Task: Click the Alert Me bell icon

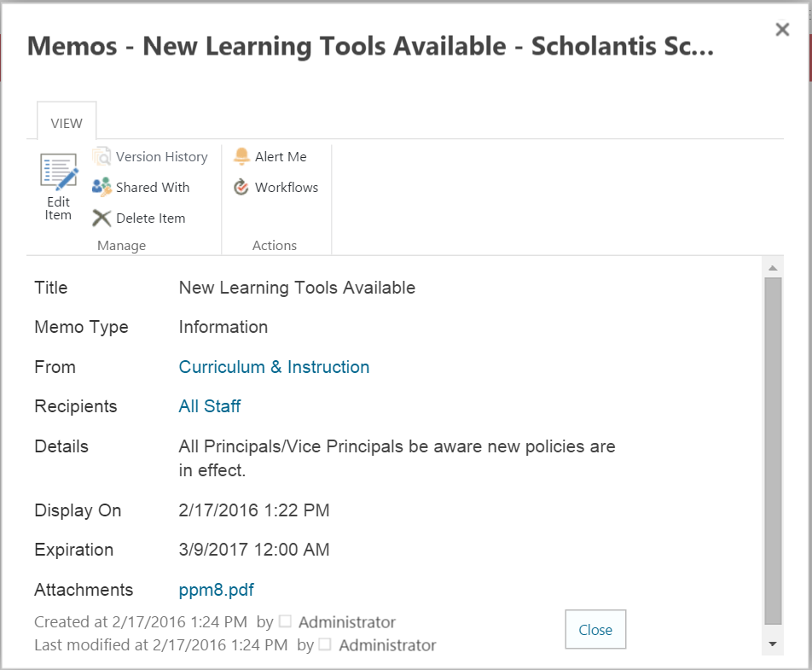Action: (x=241, y=156)
